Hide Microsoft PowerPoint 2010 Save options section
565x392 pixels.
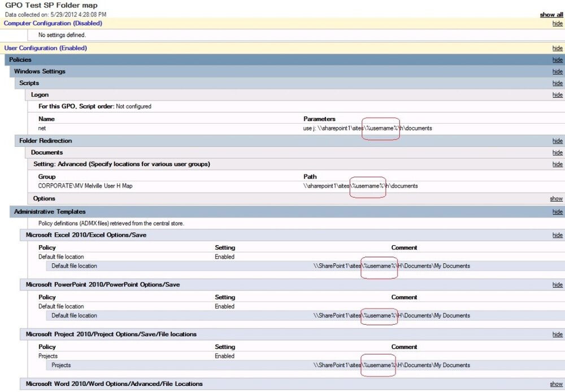[558, 285]
